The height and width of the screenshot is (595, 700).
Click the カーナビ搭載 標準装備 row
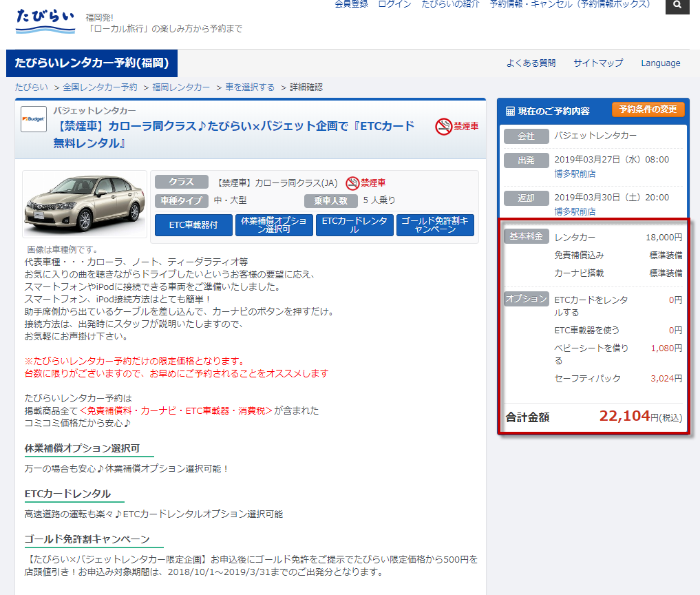618,273
